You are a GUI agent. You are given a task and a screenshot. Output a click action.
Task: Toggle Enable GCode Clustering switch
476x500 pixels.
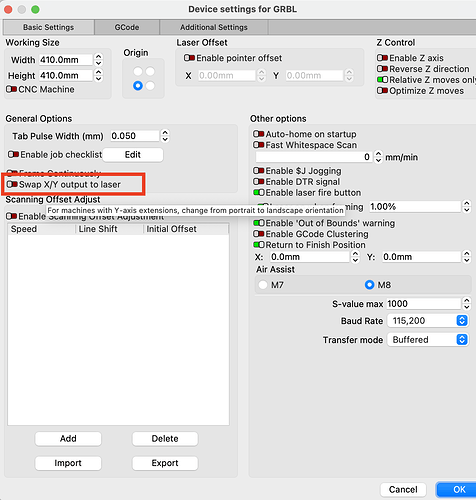point(259,234)
